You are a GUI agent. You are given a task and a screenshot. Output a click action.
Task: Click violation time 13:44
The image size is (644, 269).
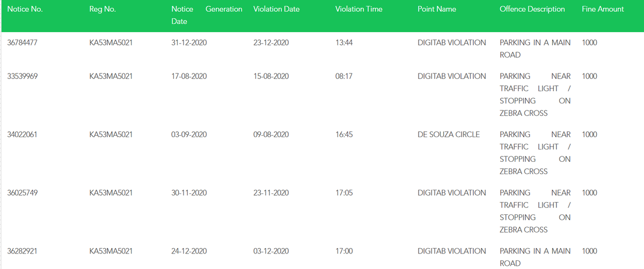(343, 42)
